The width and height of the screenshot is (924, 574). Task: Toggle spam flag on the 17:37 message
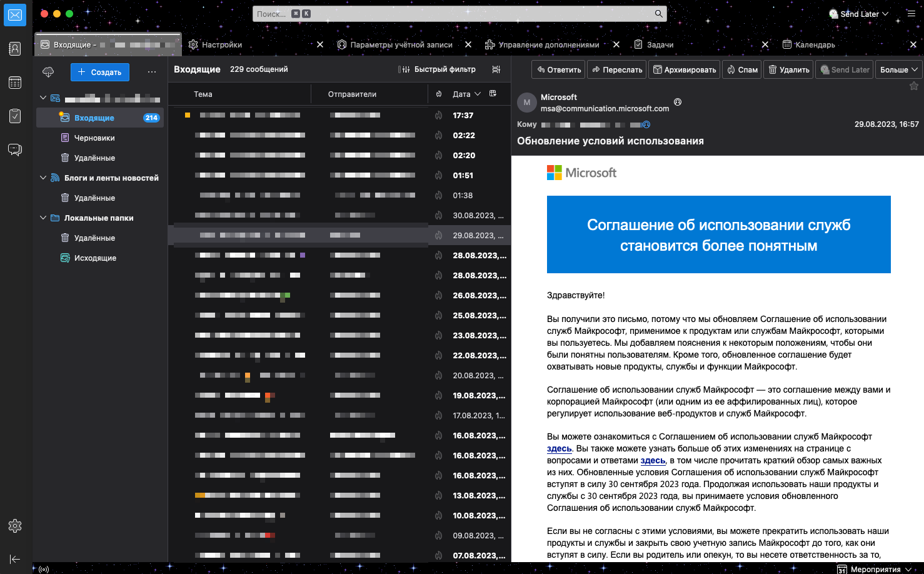[438, 115]
